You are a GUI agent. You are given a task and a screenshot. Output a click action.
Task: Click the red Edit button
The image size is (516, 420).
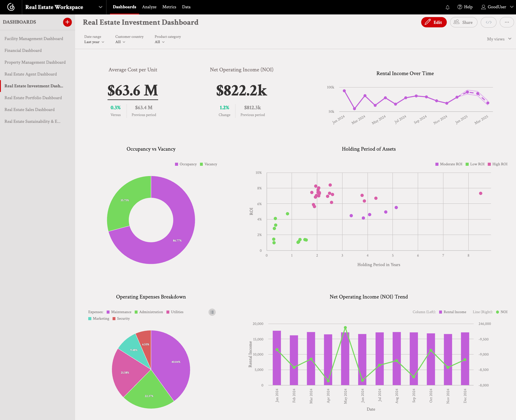pyautogui.click(x=434, y=22)
